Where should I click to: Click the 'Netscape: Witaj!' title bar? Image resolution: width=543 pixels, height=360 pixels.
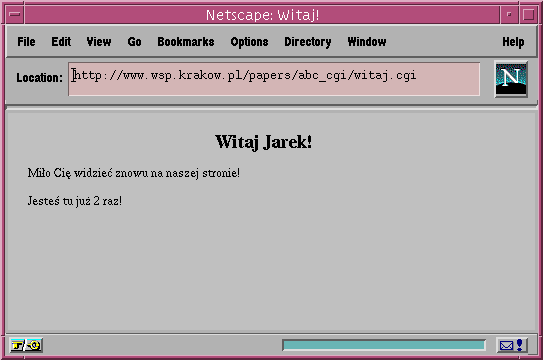[262, 15]
